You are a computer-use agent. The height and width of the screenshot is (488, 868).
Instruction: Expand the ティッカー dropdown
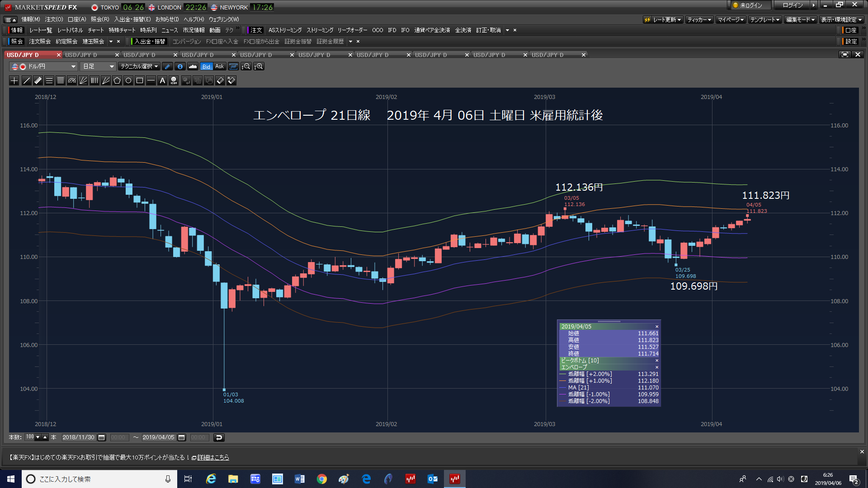pos(699,20)
